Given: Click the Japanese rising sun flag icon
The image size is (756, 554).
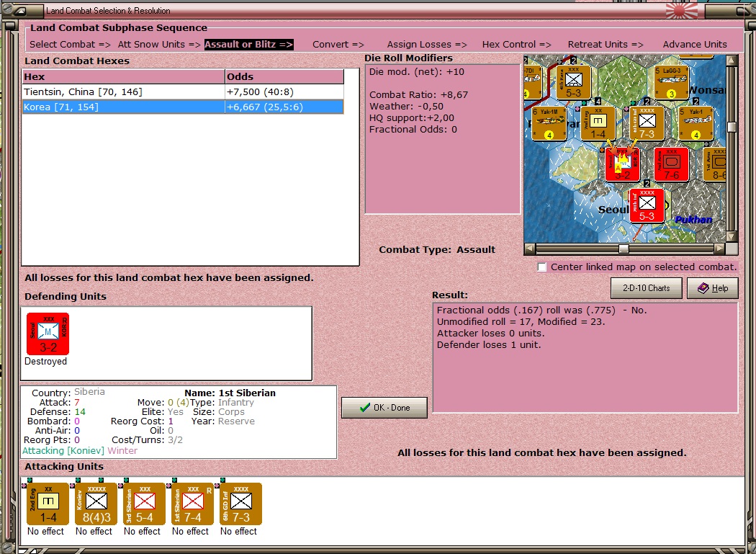Looking at the screenshot, I should point(682,11).
